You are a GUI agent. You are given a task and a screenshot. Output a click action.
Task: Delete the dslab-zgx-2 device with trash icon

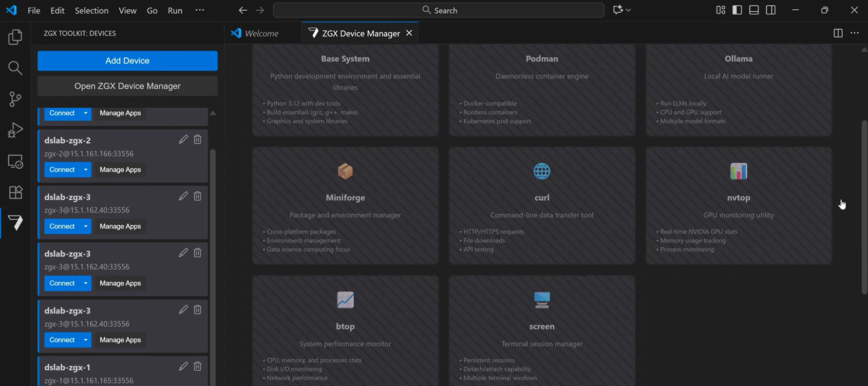pyautogui.click(x=197, y=139)
